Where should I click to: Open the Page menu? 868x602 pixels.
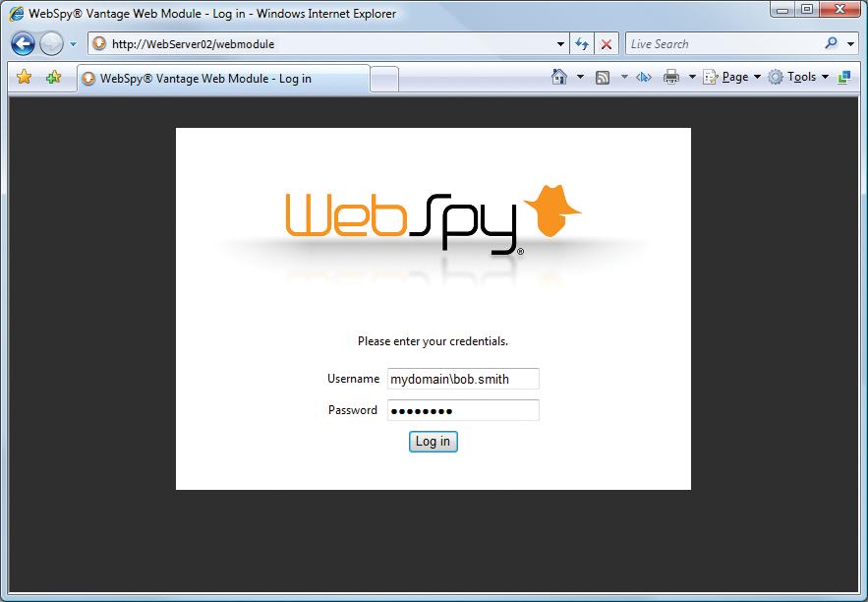[x=731, y=77]
